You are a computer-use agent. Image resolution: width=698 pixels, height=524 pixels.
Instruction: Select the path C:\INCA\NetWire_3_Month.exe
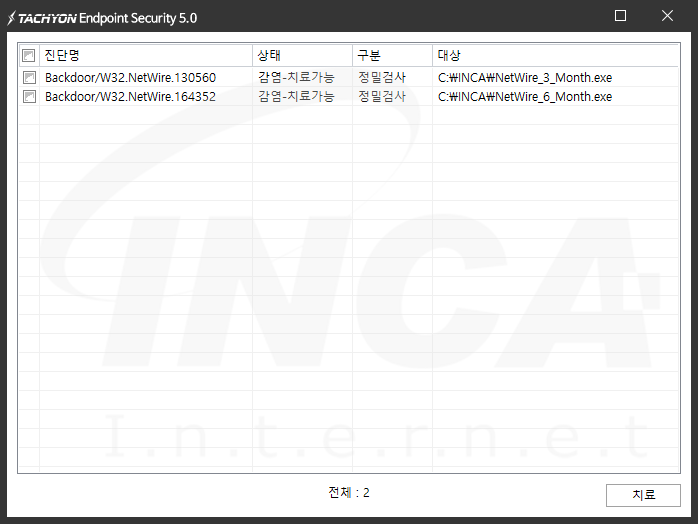click(525, 77)
